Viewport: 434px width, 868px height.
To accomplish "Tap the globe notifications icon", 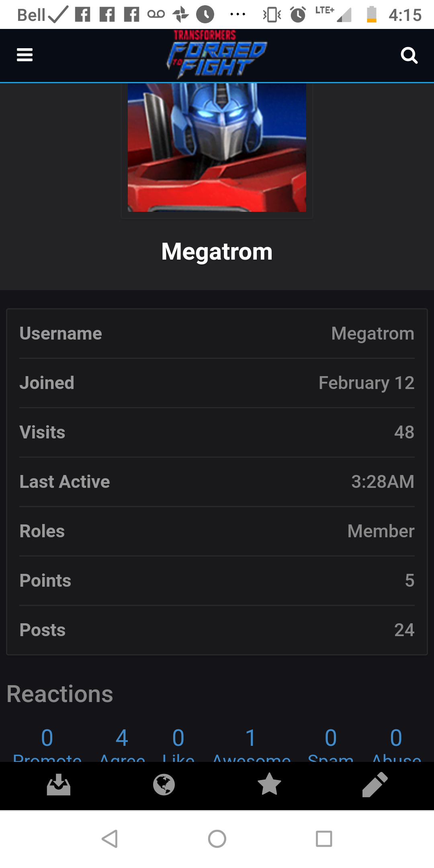I will tap(164, 784).
